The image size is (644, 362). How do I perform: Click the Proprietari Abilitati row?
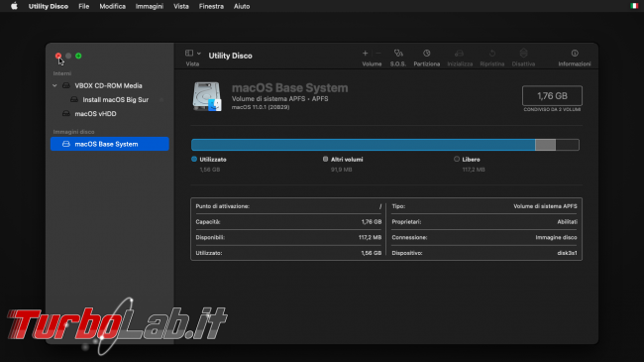[484, 222]
